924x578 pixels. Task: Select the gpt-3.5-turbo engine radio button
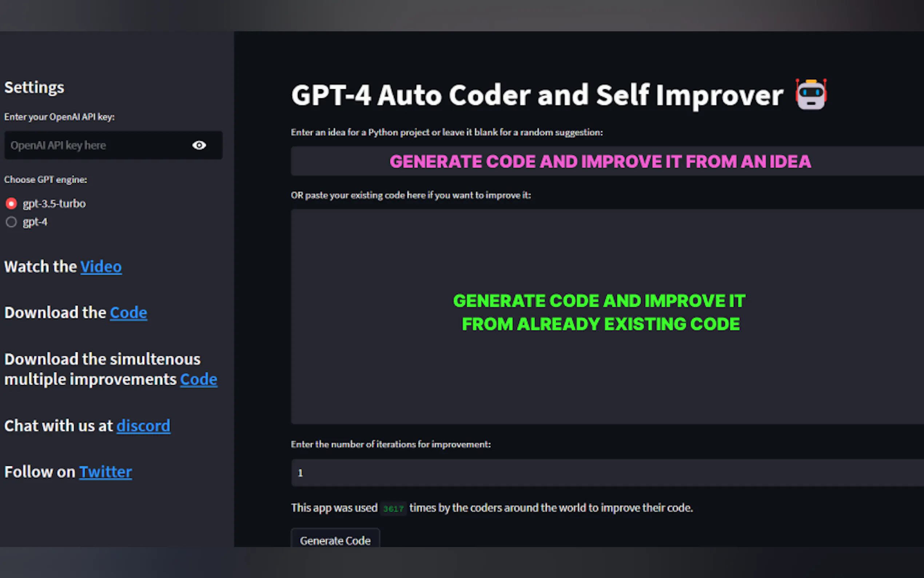[12, 203]
